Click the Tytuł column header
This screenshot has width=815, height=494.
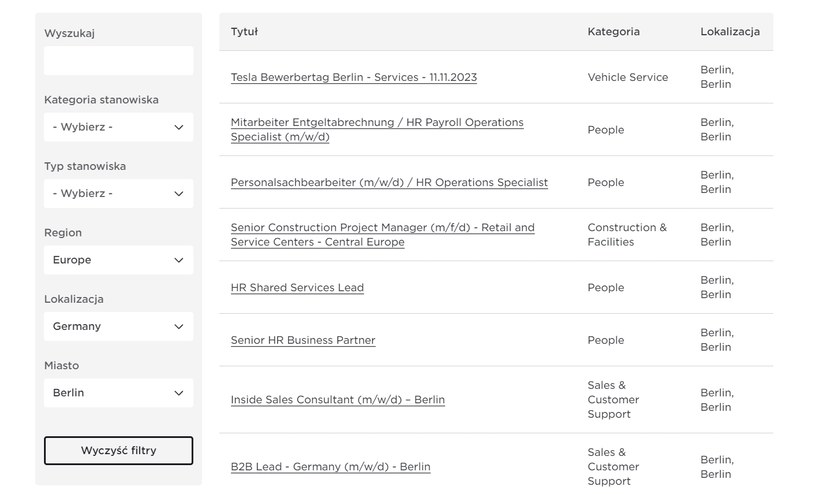244,32
